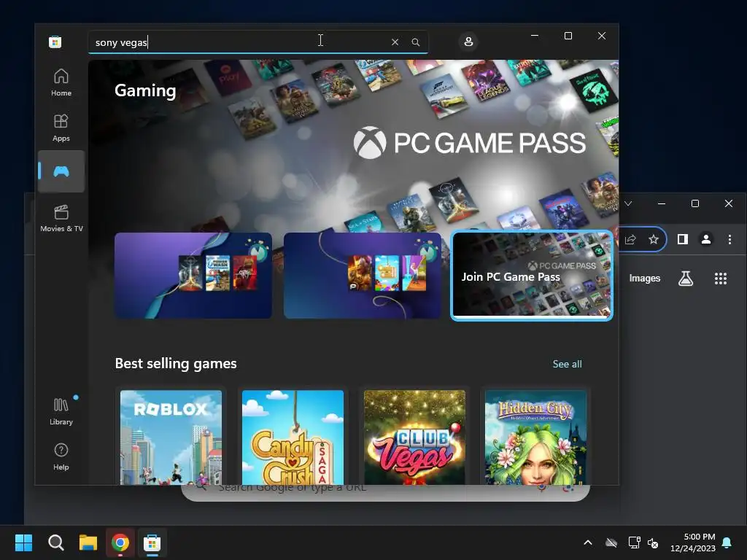Show hidden tray icons chevron

pos(588,542)
